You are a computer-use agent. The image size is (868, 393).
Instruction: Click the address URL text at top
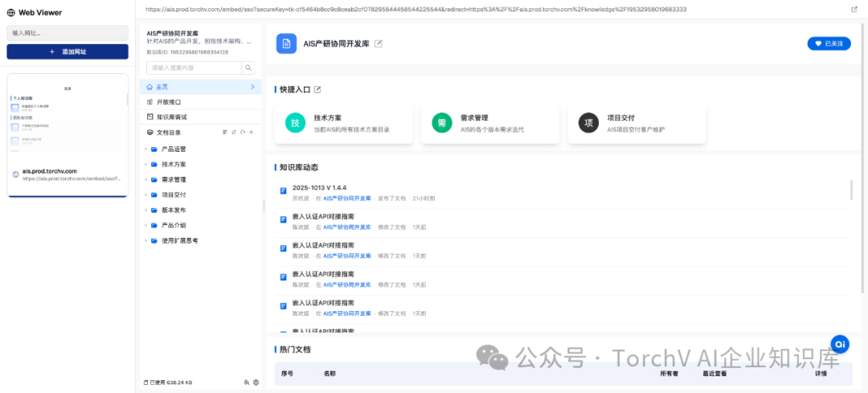[417, 10]
